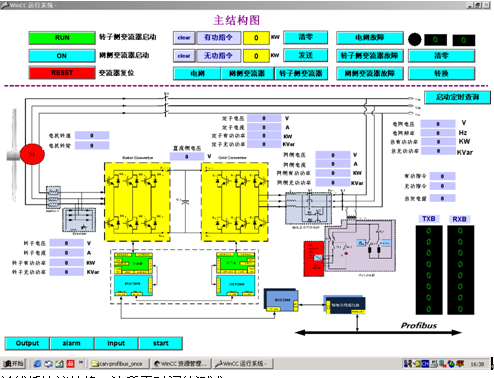494x378 pixels.
Task: Click the yellow Grid Converter block
Action: click(x=235, y=202)
